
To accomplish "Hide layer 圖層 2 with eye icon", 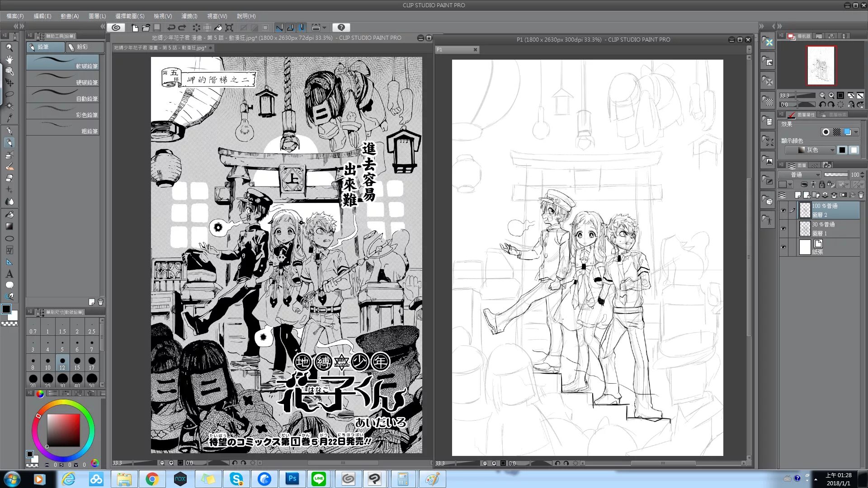I will point(783,210).
